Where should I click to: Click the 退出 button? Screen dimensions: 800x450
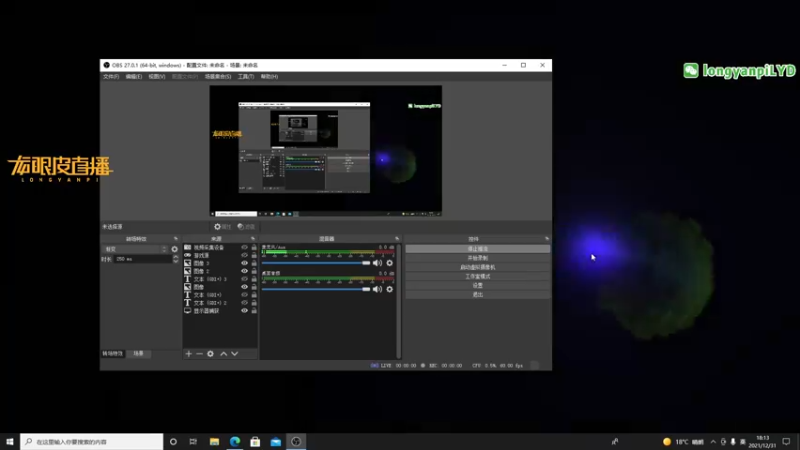[x=478, y=295]
